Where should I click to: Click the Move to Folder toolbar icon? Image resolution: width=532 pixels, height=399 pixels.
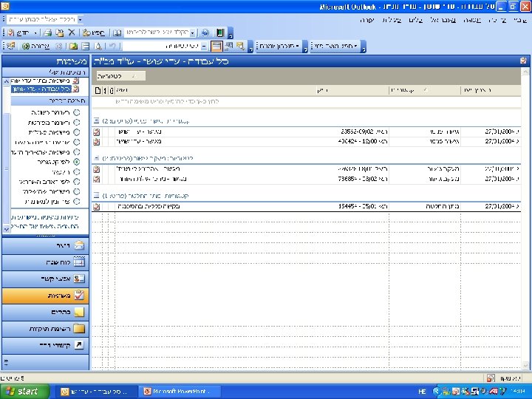[x=60, y=33]
